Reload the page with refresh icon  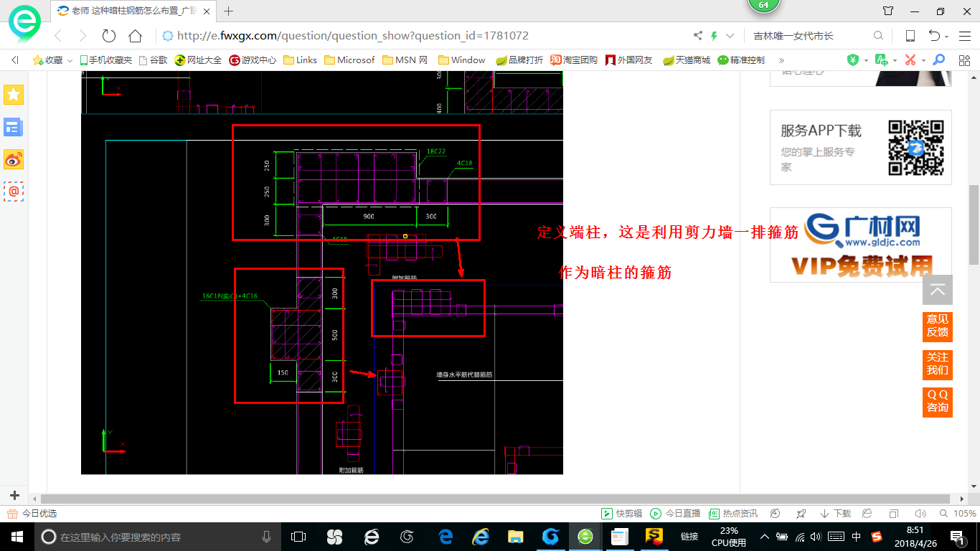[x=109, y=36]
